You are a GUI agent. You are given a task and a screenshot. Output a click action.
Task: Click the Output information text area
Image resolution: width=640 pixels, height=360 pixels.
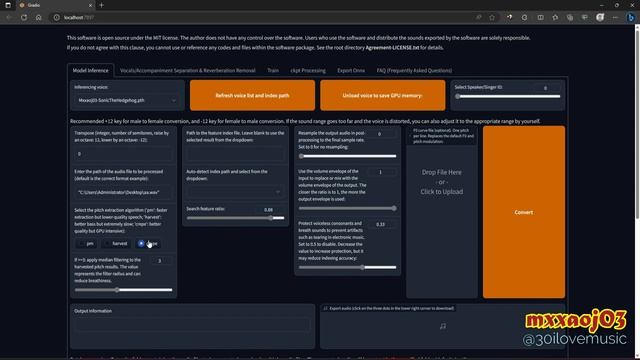point(192,324)
